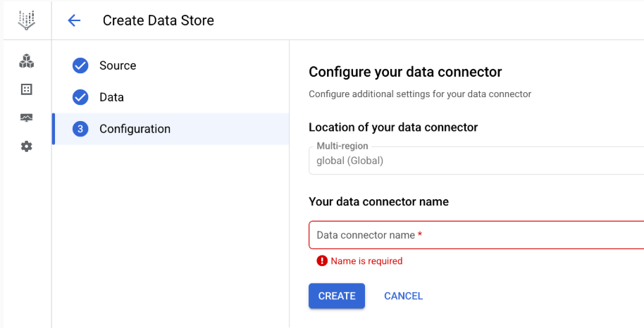The width and height of the screenshot is (644, 328).
Task: Click the Vertex AI logo icon
Action: [26, 20]
